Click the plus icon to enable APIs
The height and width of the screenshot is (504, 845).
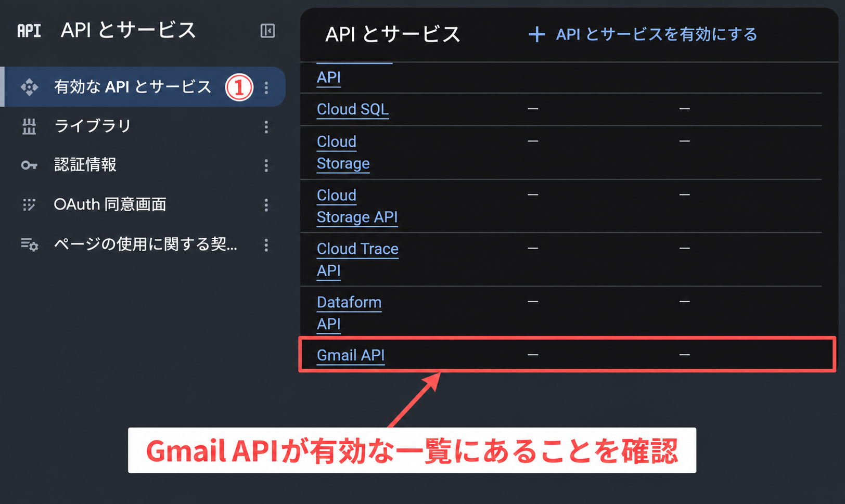537,35
